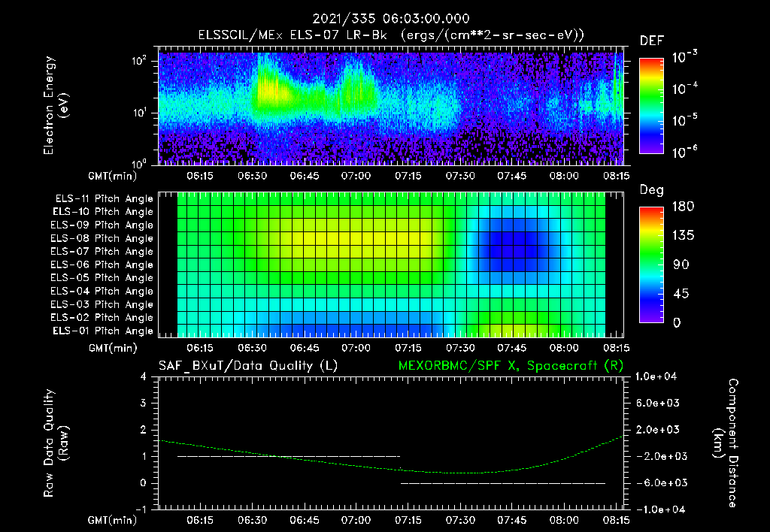Select the SAF_BXuT/Data Quality (L) title
The image size is (770, 532).
248,366
